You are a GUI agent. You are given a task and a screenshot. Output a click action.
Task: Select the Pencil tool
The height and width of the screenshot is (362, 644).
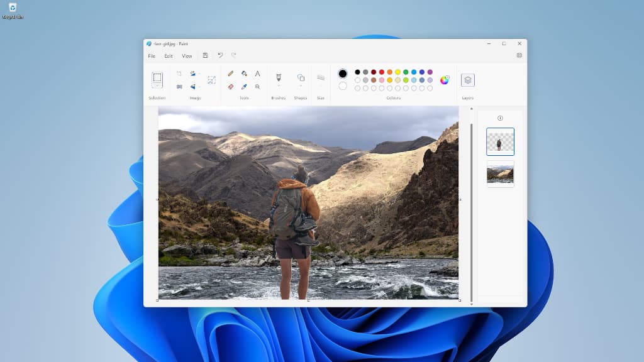[x=230, y=74]
